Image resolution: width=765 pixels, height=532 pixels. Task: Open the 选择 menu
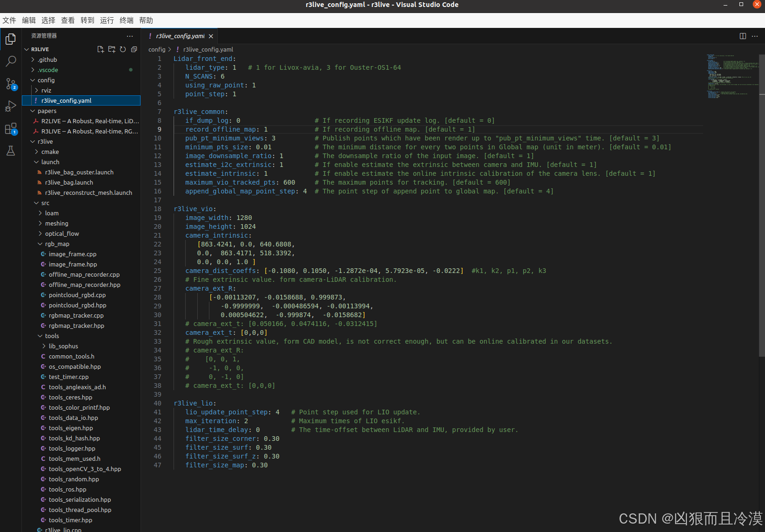[x=48, y=20]
